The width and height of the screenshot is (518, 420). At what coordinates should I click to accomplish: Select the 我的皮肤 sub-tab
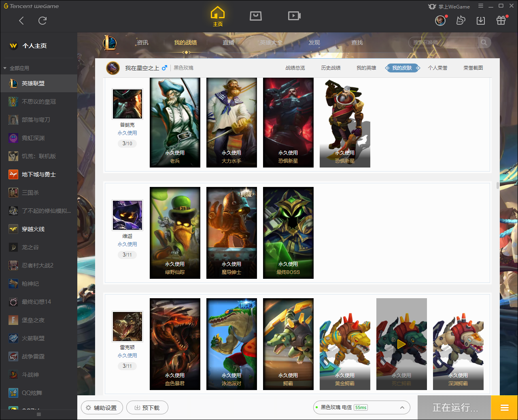coord(402,68)
